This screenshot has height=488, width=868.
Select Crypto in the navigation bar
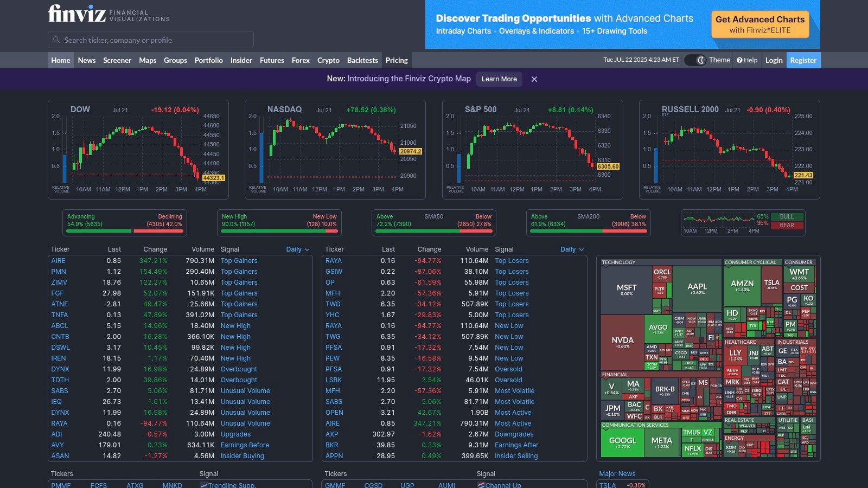coord(328,60)
